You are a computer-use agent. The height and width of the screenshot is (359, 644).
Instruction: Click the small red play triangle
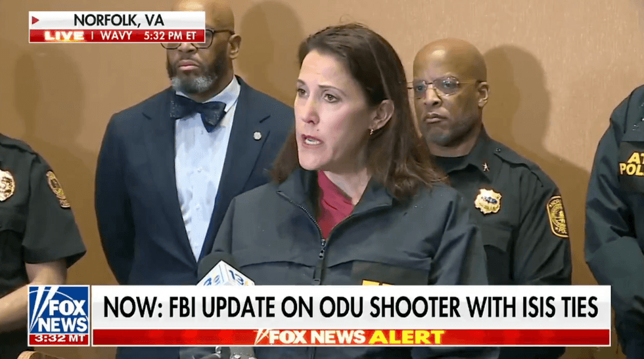[x=35, y=20]
